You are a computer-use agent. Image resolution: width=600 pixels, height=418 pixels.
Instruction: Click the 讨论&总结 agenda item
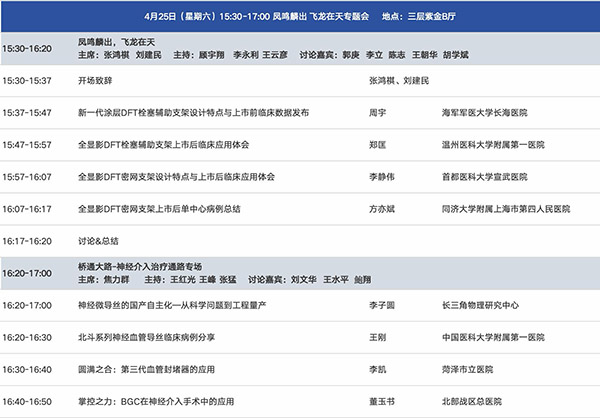(98, 241)
